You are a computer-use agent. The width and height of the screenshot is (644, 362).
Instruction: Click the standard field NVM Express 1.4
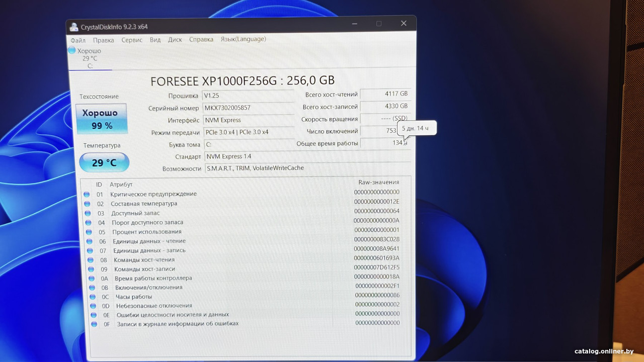point(307,156)
